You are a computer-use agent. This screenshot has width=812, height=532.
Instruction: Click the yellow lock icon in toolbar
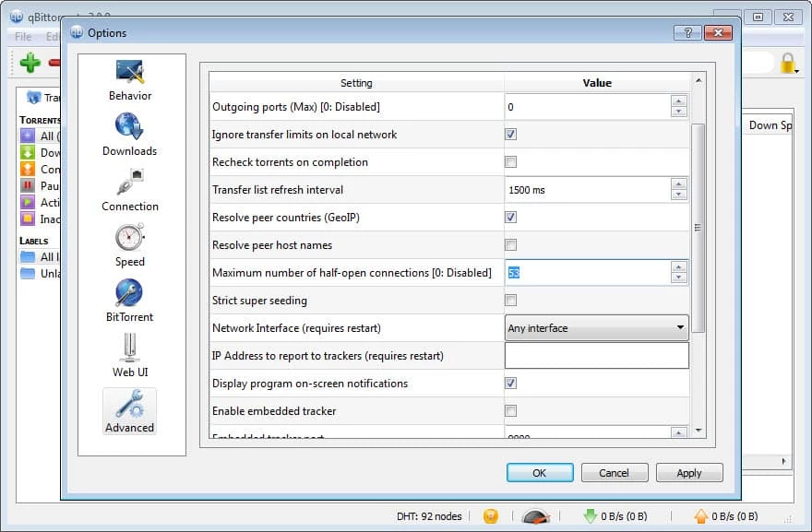[787, 63]
